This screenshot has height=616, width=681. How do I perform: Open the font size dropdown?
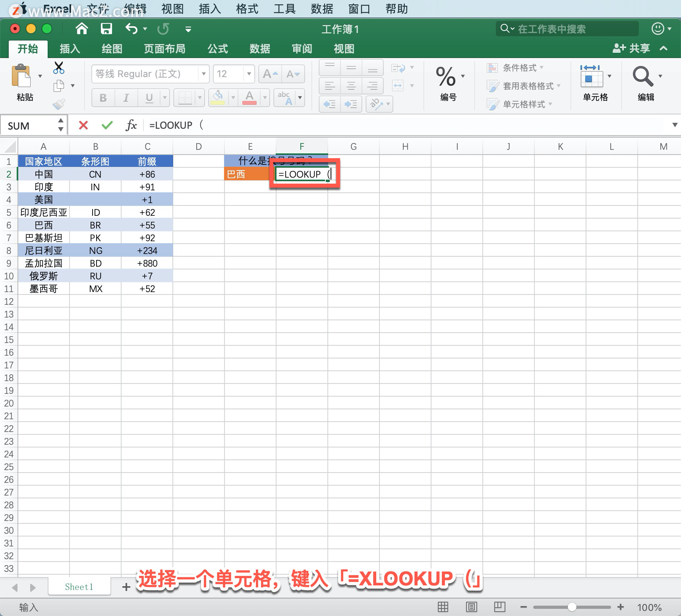[249, 74]
